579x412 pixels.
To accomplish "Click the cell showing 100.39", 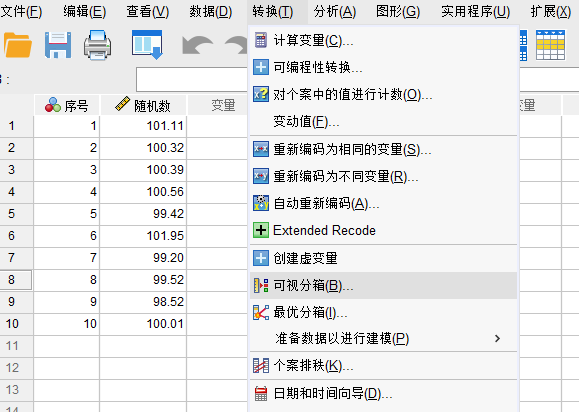I will point(143,169).
